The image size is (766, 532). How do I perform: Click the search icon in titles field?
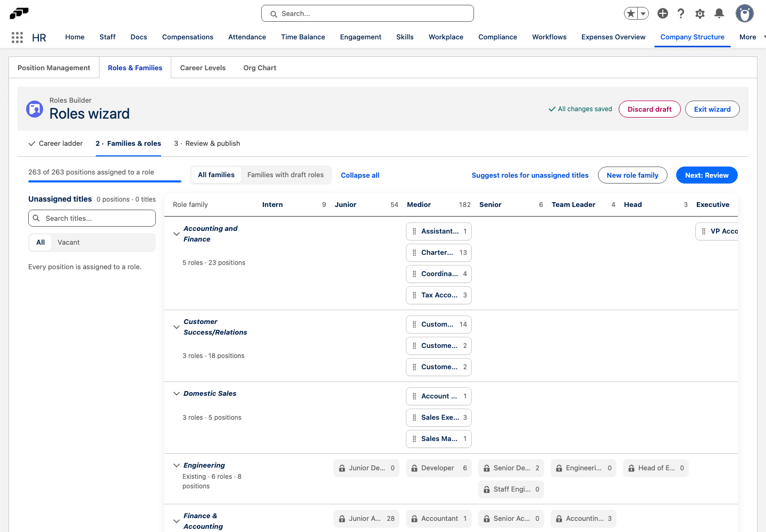pos(36,218)
